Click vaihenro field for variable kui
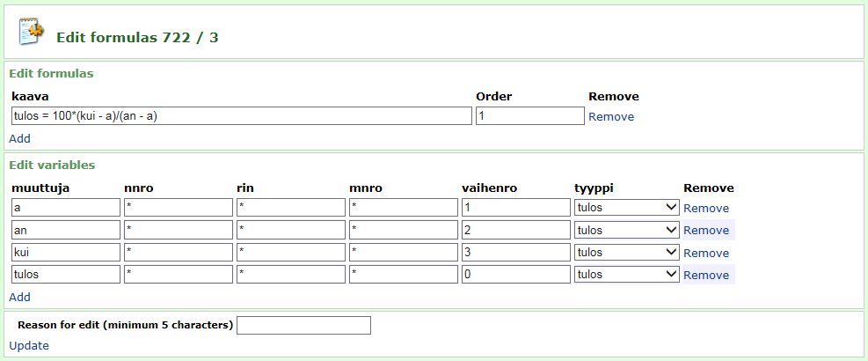Screen dimensions: 868x361 coord(515,253)
